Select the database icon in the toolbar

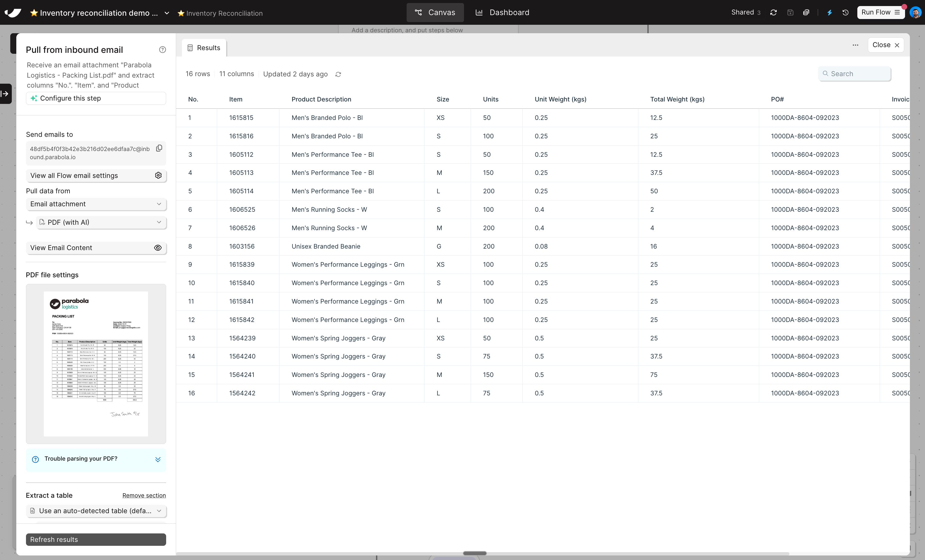click(806, 12)
